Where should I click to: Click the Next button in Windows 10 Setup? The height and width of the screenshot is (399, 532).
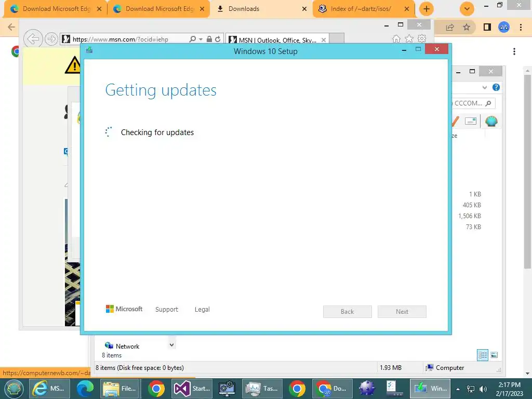[402, 312]
